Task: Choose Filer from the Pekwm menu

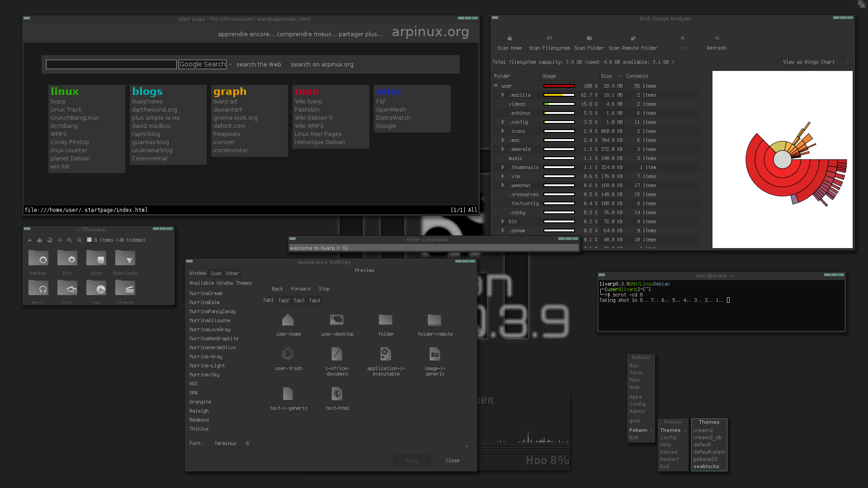Action: pos(635,380)
